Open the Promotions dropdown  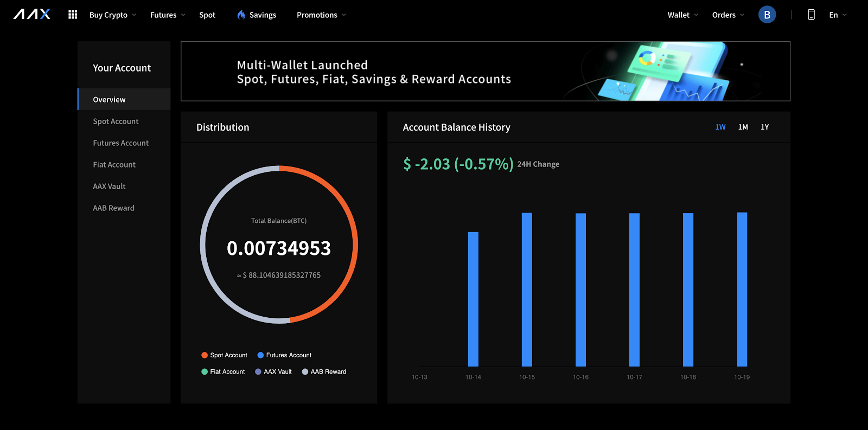coord(321,15)
